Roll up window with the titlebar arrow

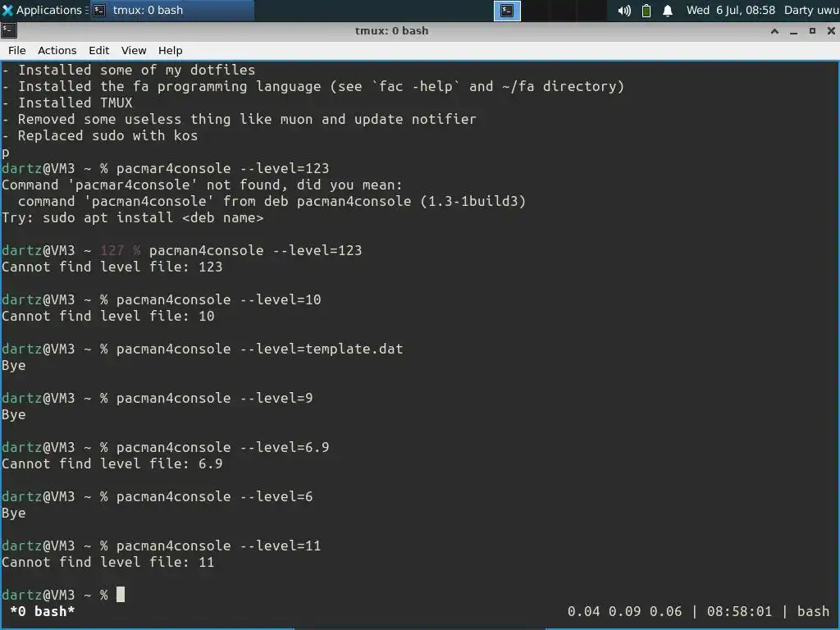774,31
